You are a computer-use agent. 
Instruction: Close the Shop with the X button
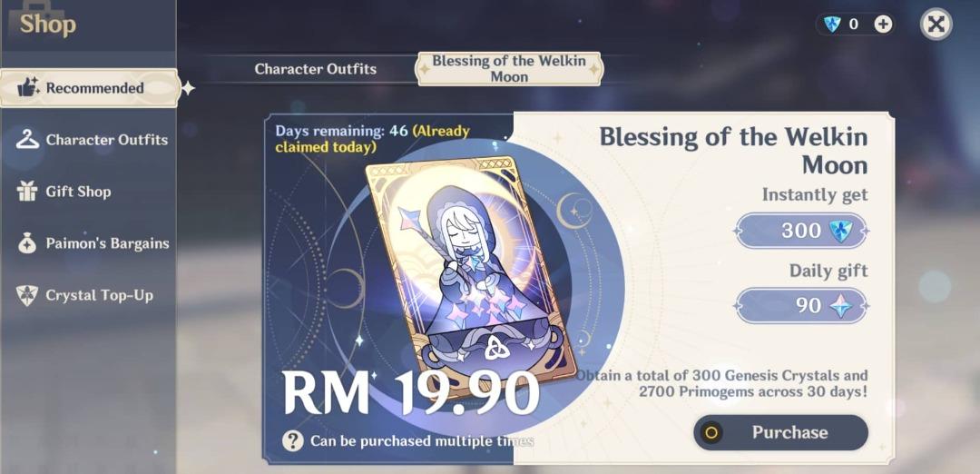pos(936,25)
